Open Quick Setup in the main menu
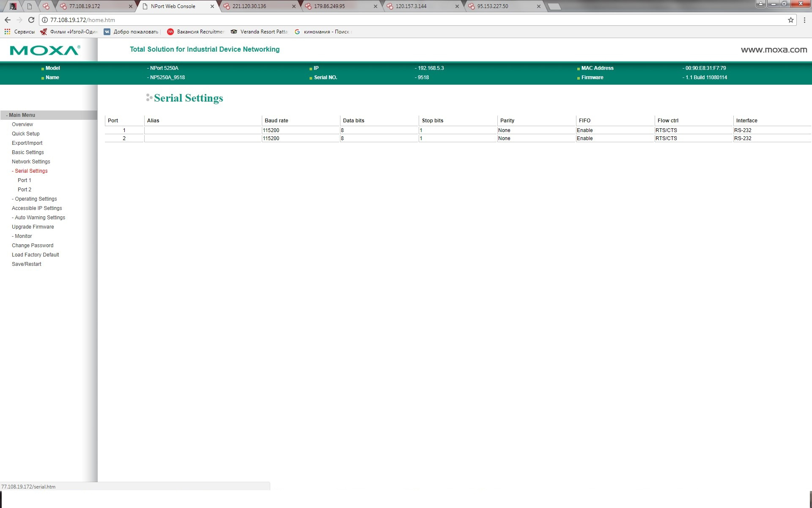812x508 pixels. tap(26, 134)
